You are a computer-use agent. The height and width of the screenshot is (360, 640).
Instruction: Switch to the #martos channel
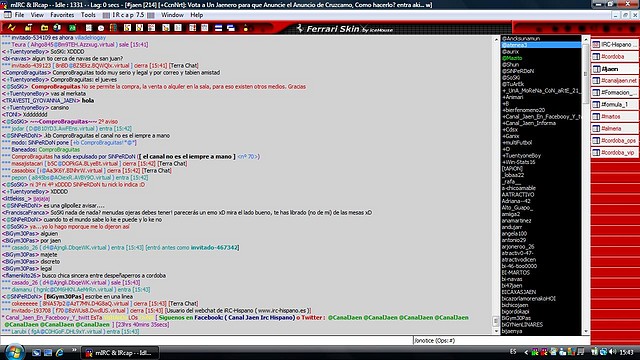point(615,117)
